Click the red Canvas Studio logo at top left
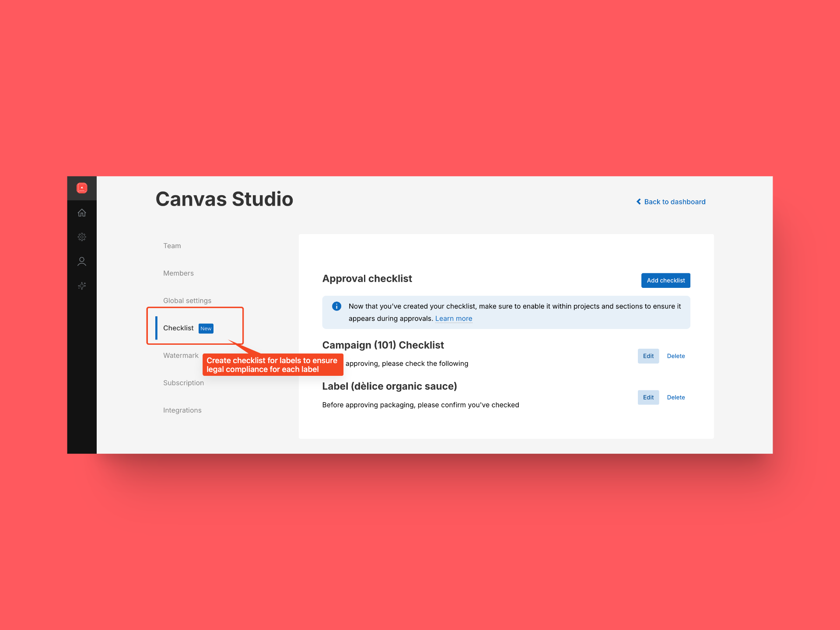This screenshot has height=630, width=840. click(82, 187)
